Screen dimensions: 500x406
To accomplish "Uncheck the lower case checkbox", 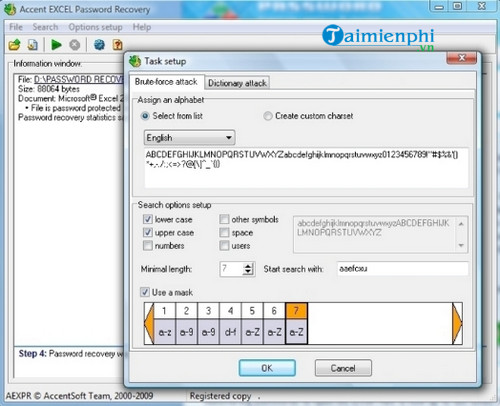I will (x=148, y=219).
